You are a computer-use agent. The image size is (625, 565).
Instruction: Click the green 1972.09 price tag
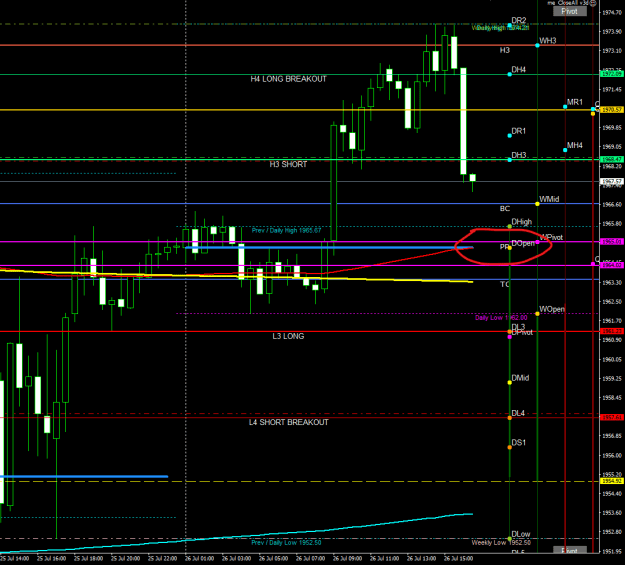pyautogui.click(x=611, y=74)
